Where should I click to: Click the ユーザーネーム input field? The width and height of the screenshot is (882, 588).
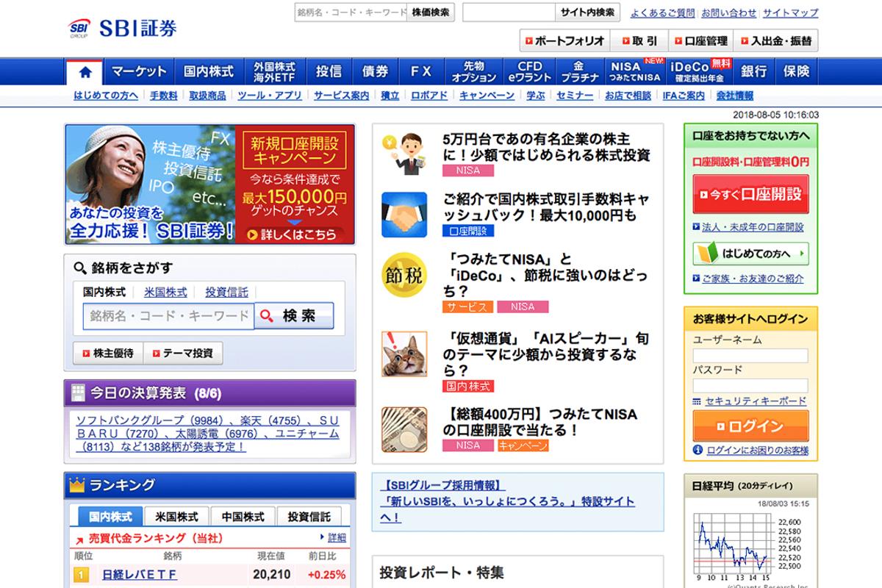pos(749,354)
